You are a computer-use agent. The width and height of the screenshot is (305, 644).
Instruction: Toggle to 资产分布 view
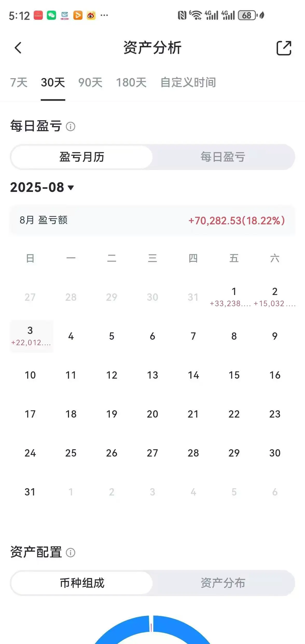223,583
